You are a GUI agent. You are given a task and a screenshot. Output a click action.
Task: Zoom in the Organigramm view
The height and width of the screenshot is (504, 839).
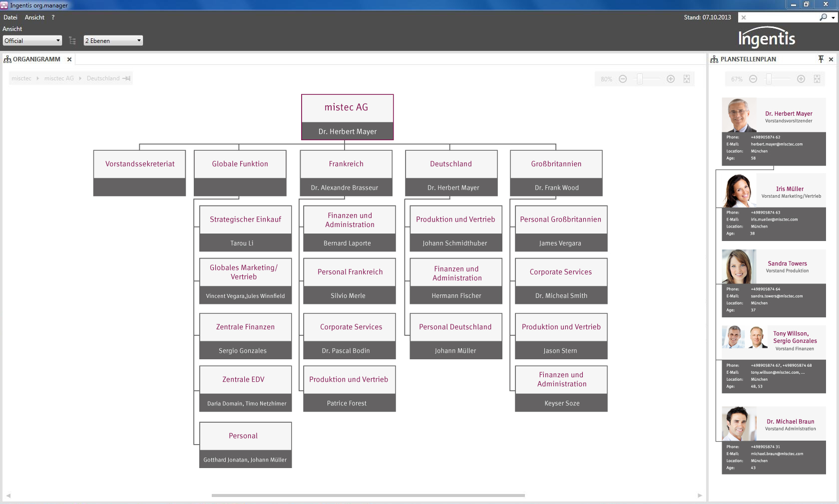(x=671, y=79)
